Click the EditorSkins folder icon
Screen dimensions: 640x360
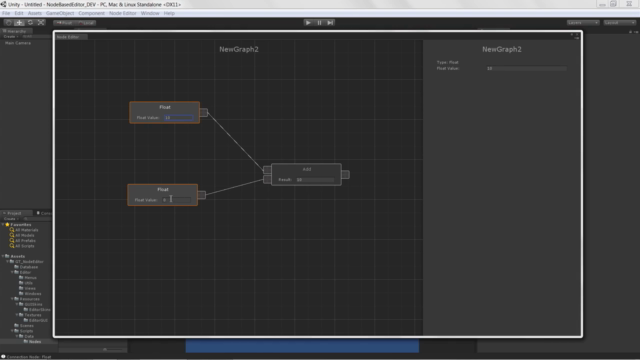[x=26, y=309]
